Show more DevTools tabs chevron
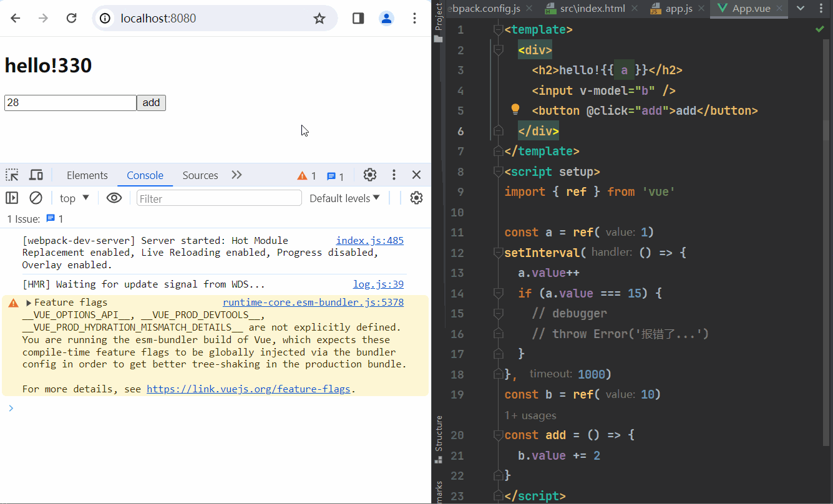The width and height of the screenshot is (833, 504). [x=236, y=175]
